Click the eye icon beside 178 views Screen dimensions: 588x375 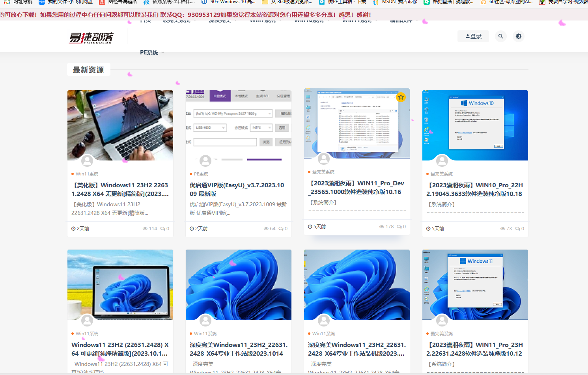[x=381, y=227]
